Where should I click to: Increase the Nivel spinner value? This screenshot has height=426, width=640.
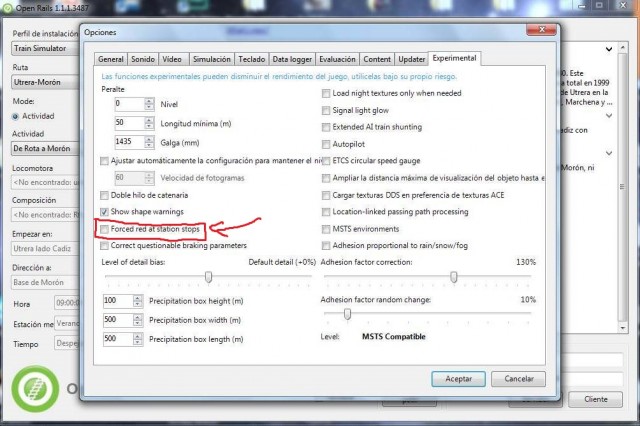150,100
